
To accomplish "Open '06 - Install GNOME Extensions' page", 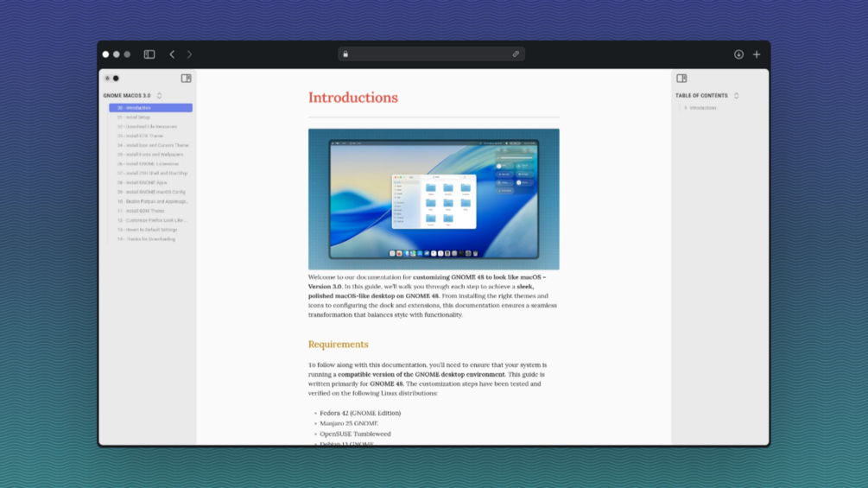I will (x=148, y=164).
